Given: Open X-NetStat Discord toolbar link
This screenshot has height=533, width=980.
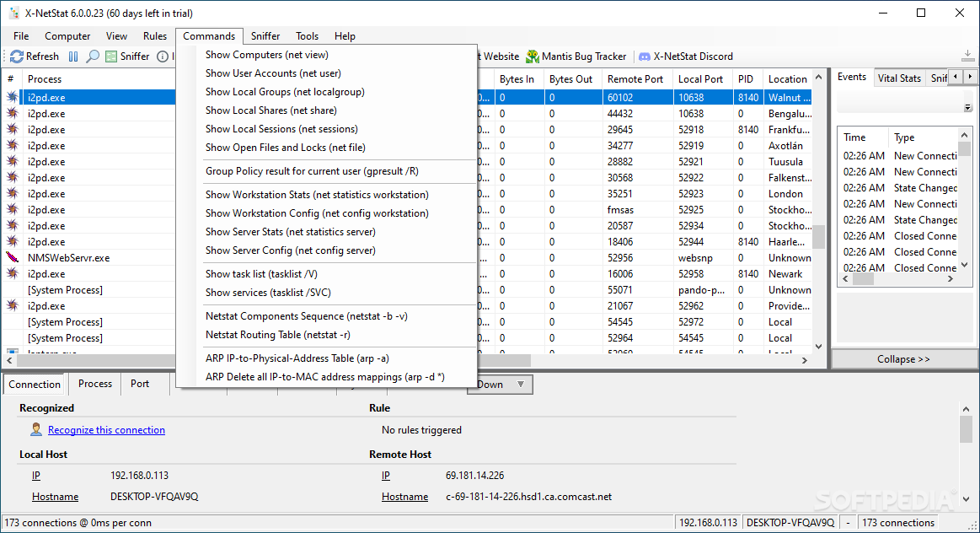Looking at the screenshot, I should click(685, 57).
